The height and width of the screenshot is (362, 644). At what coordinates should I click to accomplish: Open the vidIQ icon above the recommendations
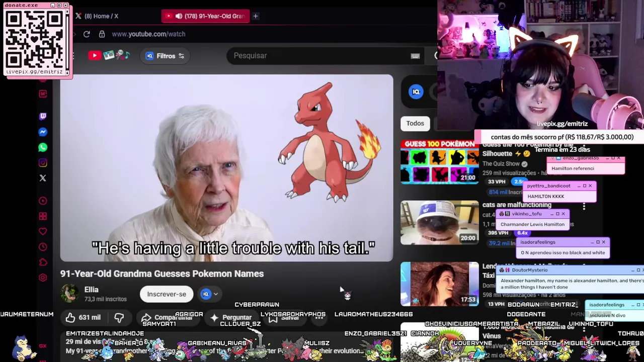416,92
